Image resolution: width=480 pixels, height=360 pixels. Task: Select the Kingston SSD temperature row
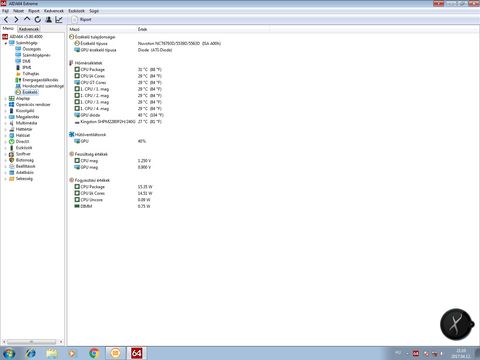pyautogui.click(x=118, y=122)
